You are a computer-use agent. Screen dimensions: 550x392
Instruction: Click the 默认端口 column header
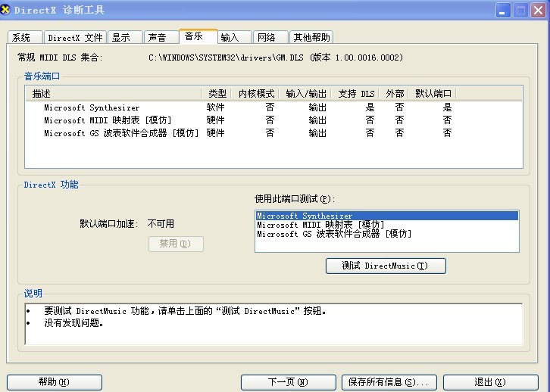(x=433, y=94)
